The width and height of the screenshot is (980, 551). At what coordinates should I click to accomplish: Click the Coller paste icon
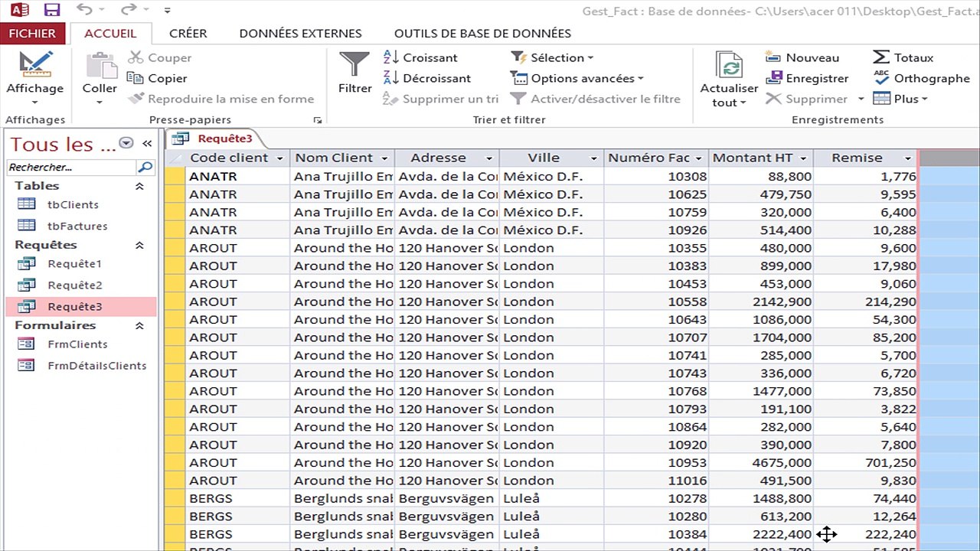(100, 65)
